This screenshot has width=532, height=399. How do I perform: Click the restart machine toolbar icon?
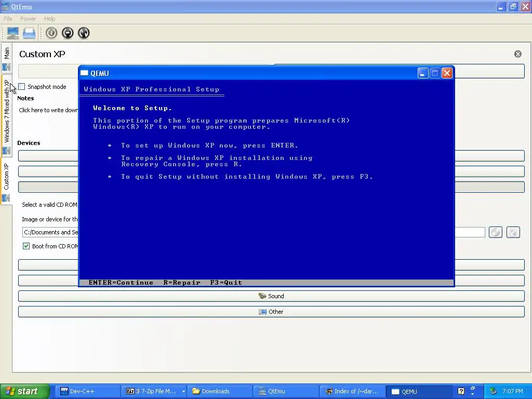coord(84,33)
